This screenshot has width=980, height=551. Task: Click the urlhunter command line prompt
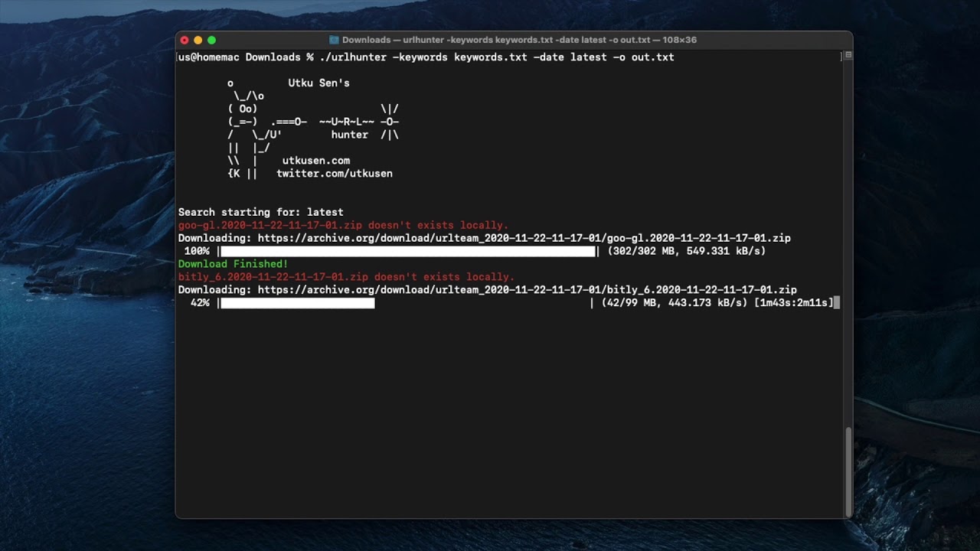coord(426,57)
